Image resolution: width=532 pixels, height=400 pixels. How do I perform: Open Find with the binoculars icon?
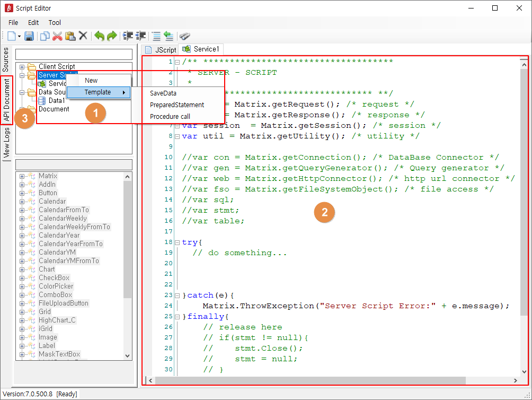[x=184, y=36]
